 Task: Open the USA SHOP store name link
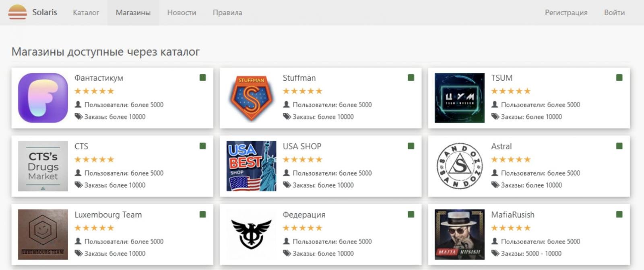tap(302, 146)
